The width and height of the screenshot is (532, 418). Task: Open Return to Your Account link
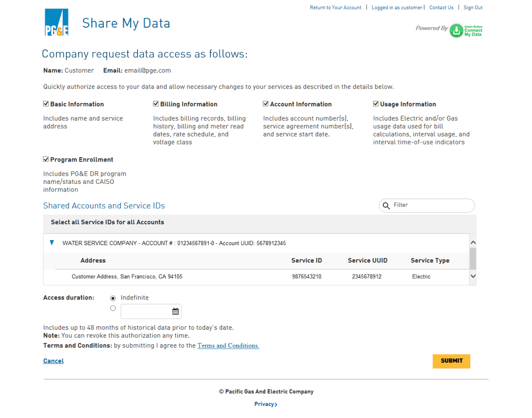click(335, 8)
